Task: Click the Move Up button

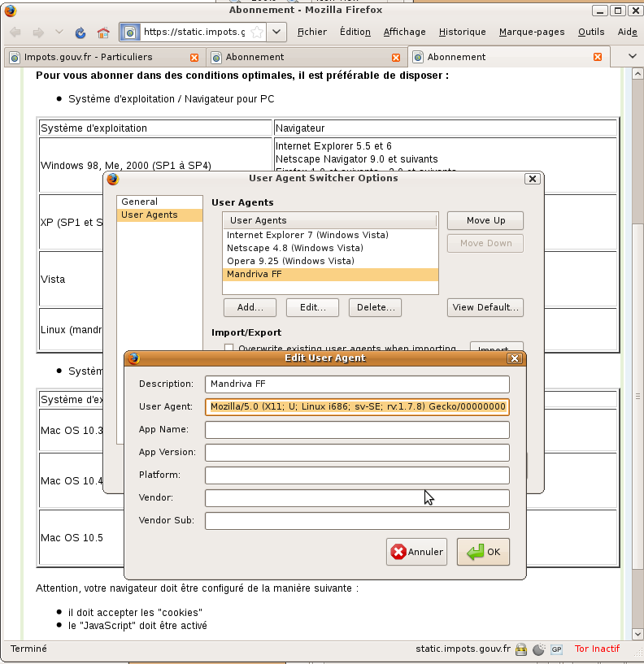Action: (x=485, y=220)
